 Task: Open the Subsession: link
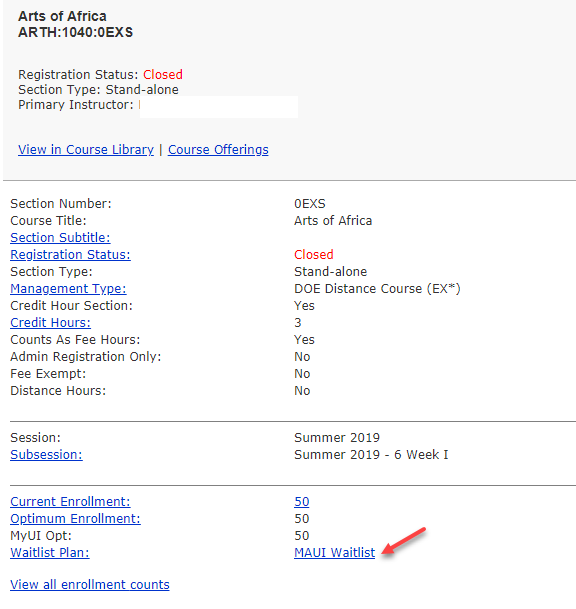pos(46,454)
